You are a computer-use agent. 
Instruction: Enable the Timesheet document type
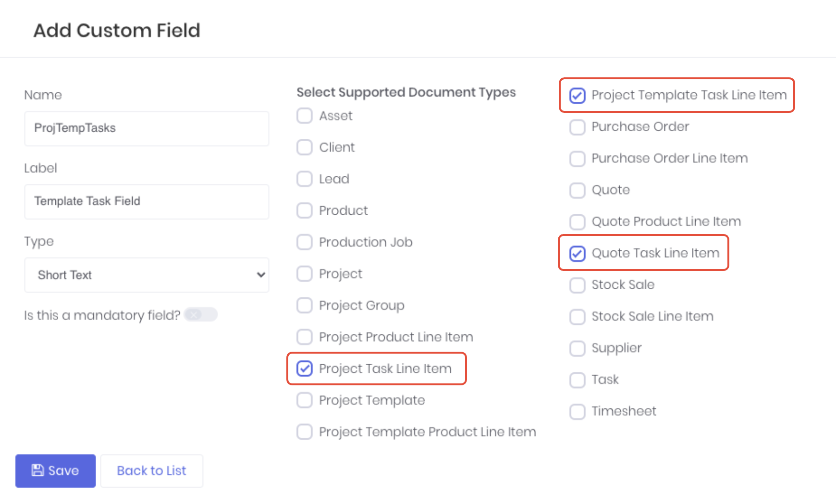tap(577, 411)
